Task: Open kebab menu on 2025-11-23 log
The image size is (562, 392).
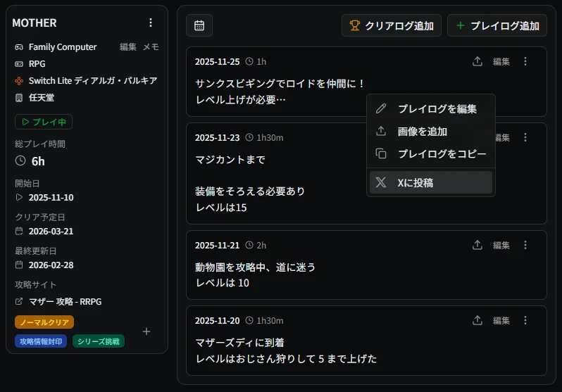Action: (525, 137)
